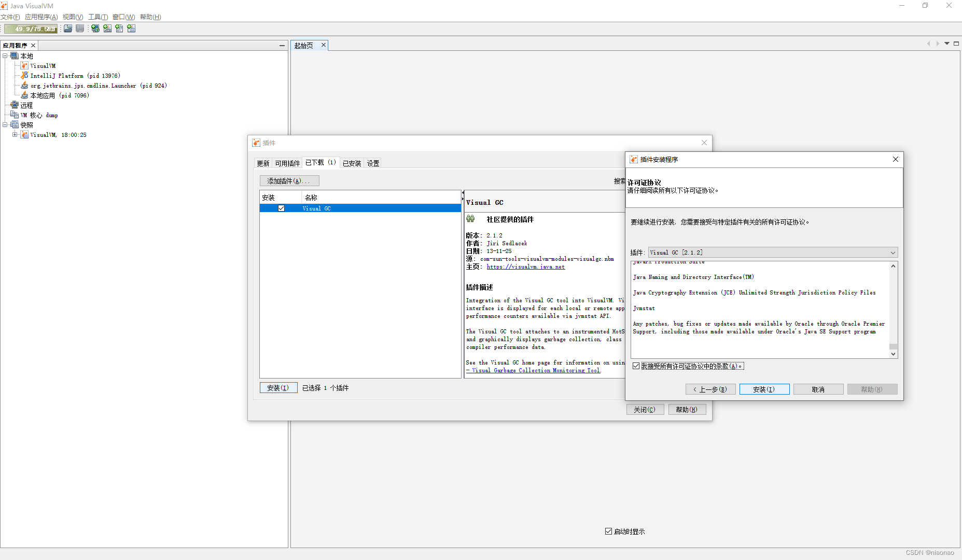Open the 帮助(H) menu
Image resolution: width=962 pixels, height=560 pixels.
tap(150, 17)
